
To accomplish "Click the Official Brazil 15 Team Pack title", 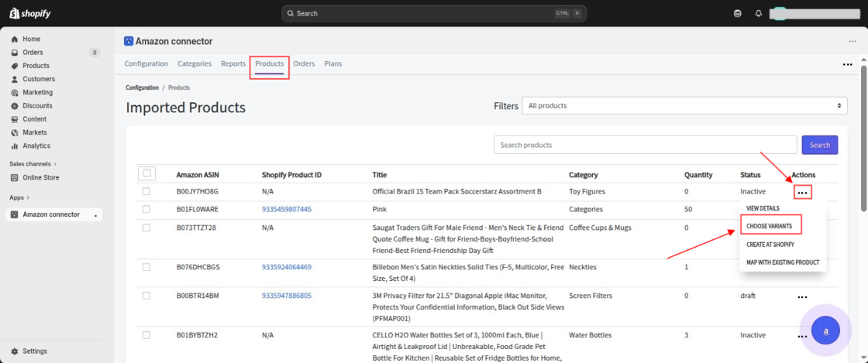I will (456, 191).
